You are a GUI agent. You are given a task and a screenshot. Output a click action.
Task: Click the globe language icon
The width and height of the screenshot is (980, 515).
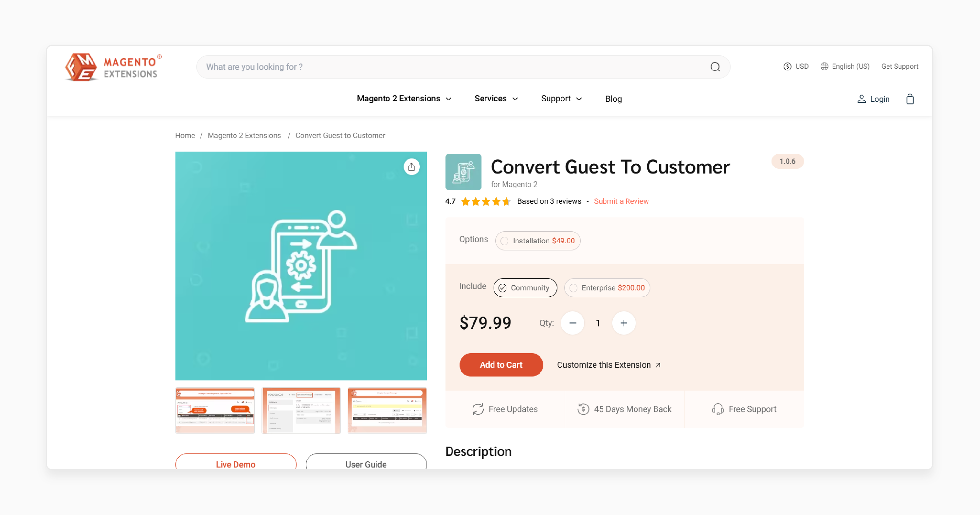tap(824, 66)
